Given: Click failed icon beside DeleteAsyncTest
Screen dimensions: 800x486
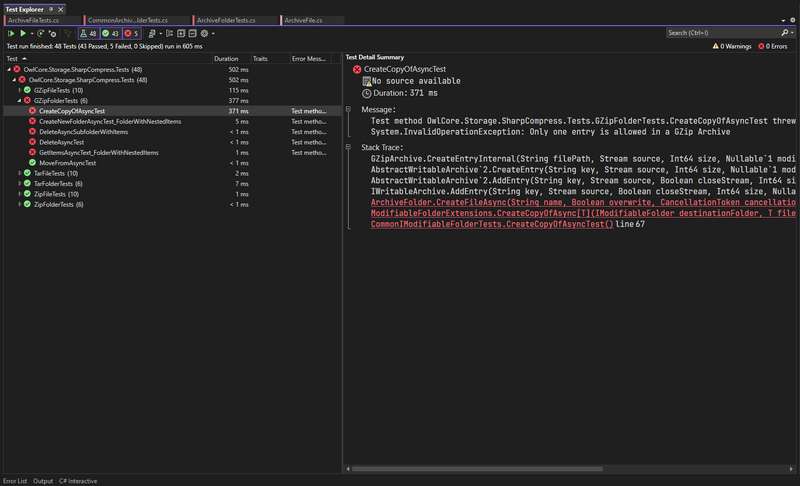Looking at the screenshot, I should [32, 142].
